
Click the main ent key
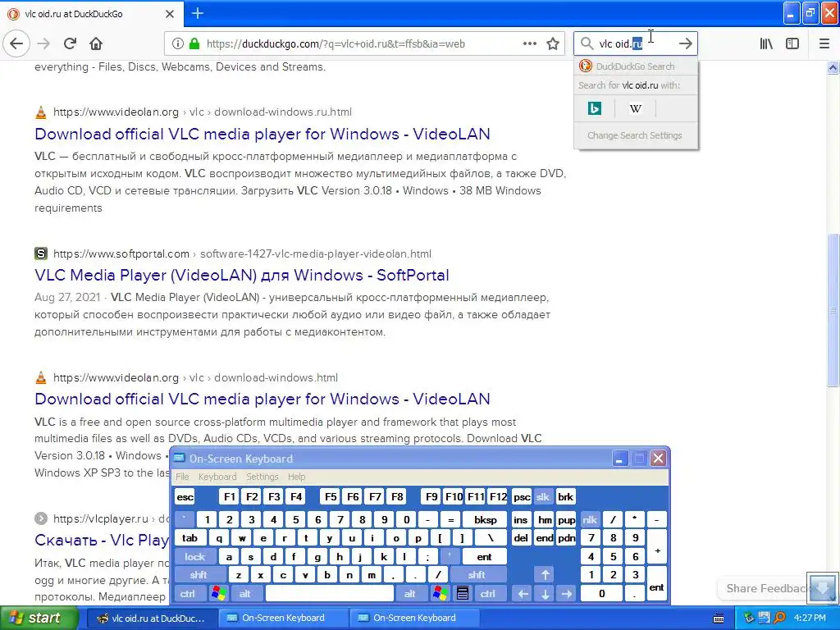pyautogui.click(x=484, y=557)
